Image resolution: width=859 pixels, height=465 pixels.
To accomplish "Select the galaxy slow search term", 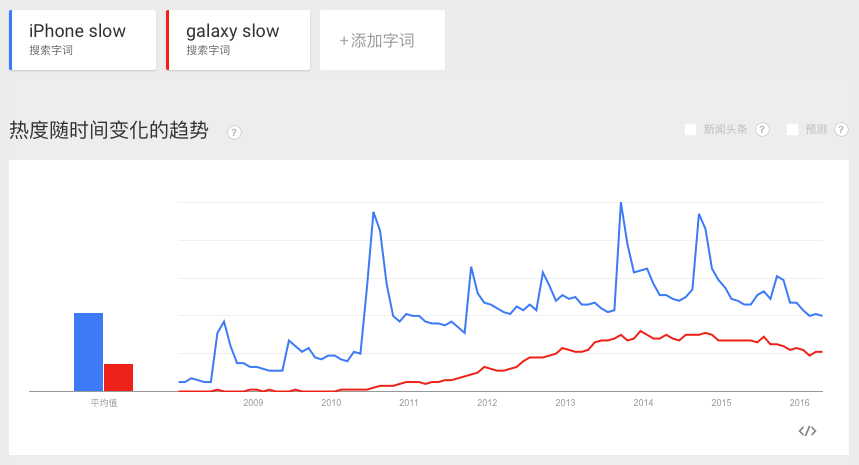I will pyautogui.click(x=233, y=31).
